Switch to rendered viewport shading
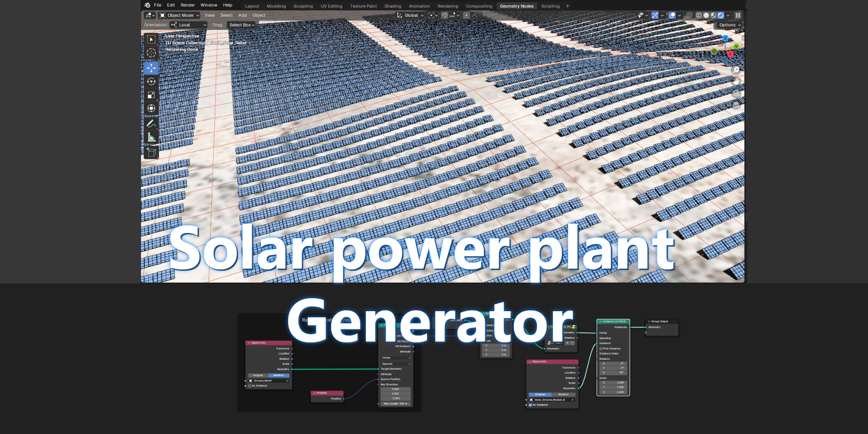Image resolution: width=868 pixels, height=434 pixels. pos(721,15)
